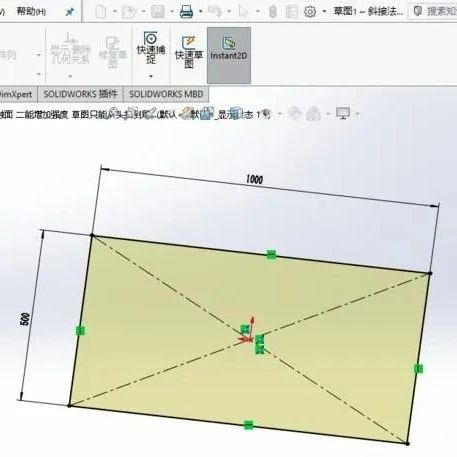The image size is (457, 457).
Task: Open the 帮助(H) help menu
Action: tap(31, 12)
